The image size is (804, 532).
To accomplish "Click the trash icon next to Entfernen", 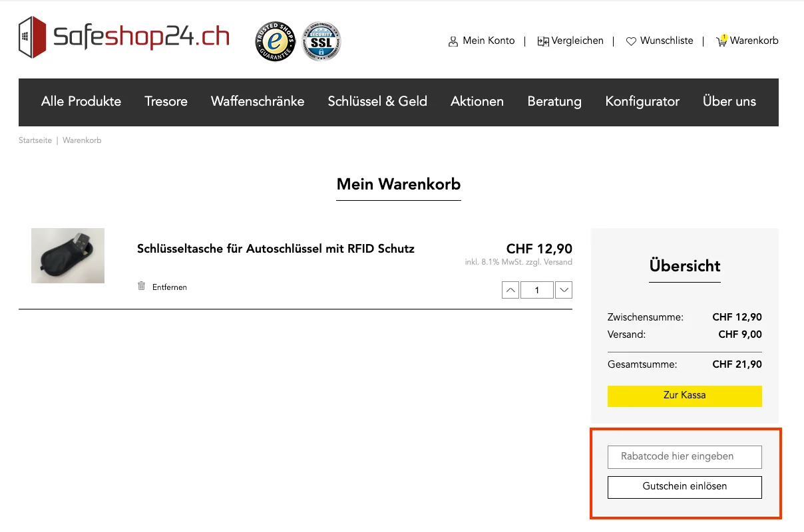I will pos(141,286).
